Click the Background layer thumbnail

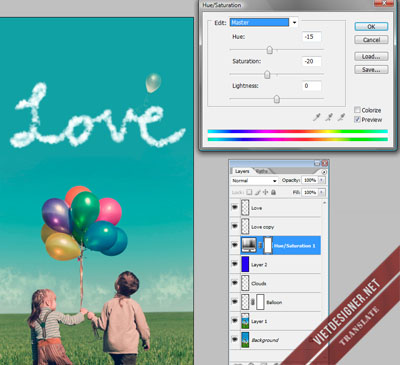245,340
